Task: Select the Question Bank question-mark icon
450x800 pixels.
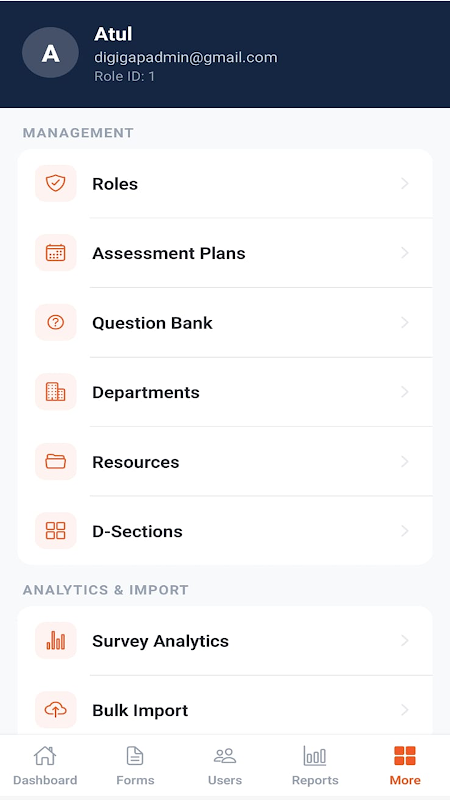Action: 56,322
